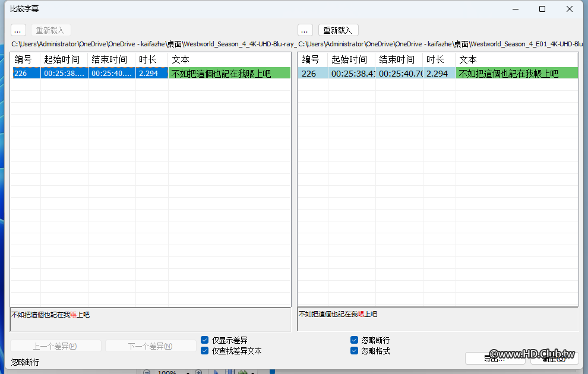Click the right-side 重新载入 reload button

click(x=338, y=30)
